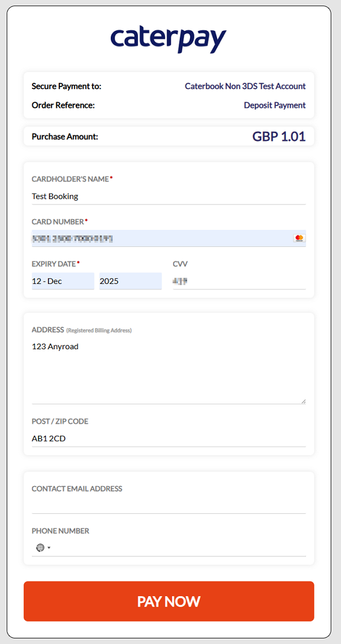Click the CVV input field
The width and height of the screenshot is (341, 644).
pos(239,281)
